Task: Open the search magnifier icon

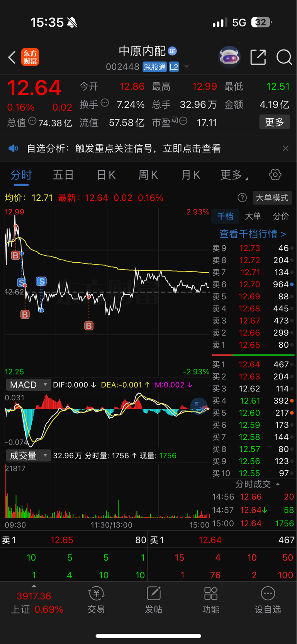Action: [284, 57]
